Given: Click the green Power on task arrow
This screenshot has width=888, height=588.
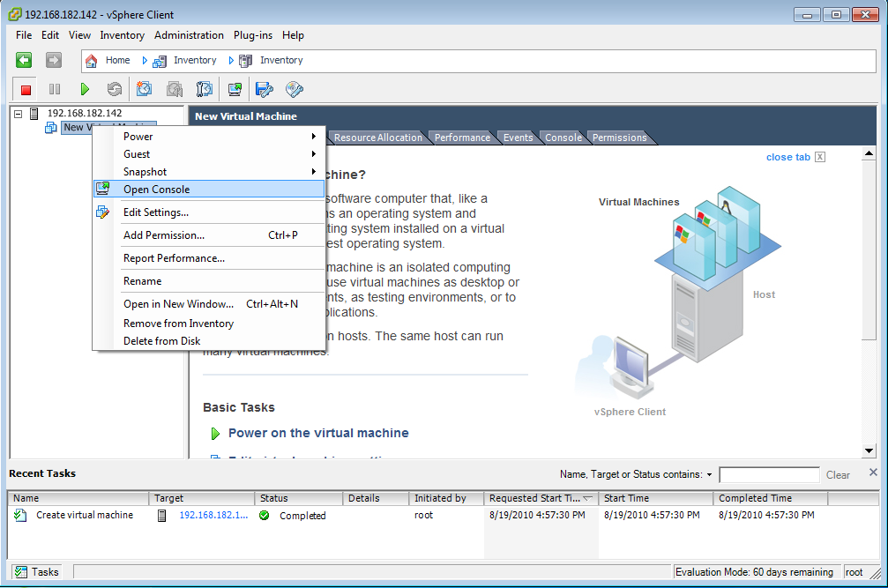Looking at the screenshot, I should click(215, 434).
